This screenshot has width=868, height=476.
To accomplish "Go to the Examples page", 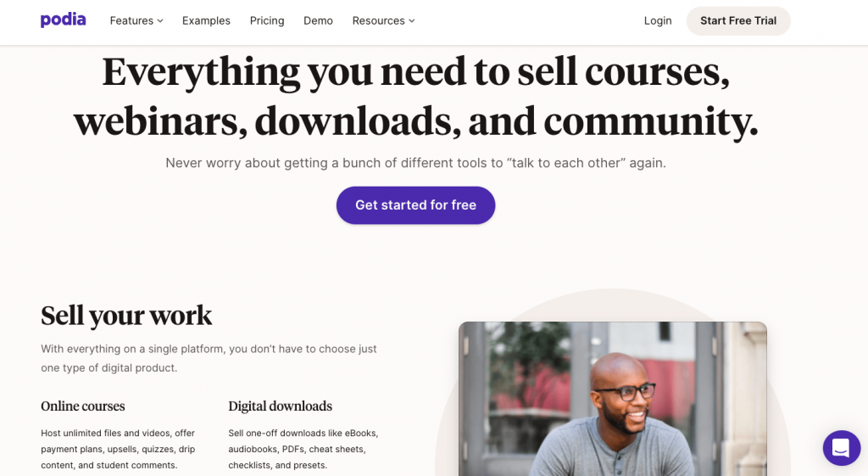I will [206, 20].
